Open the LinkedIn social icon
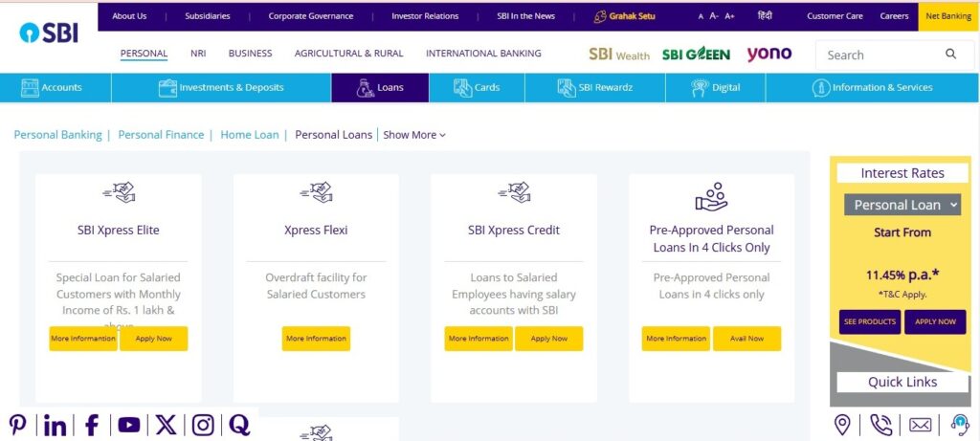 (x=55, y=425)
